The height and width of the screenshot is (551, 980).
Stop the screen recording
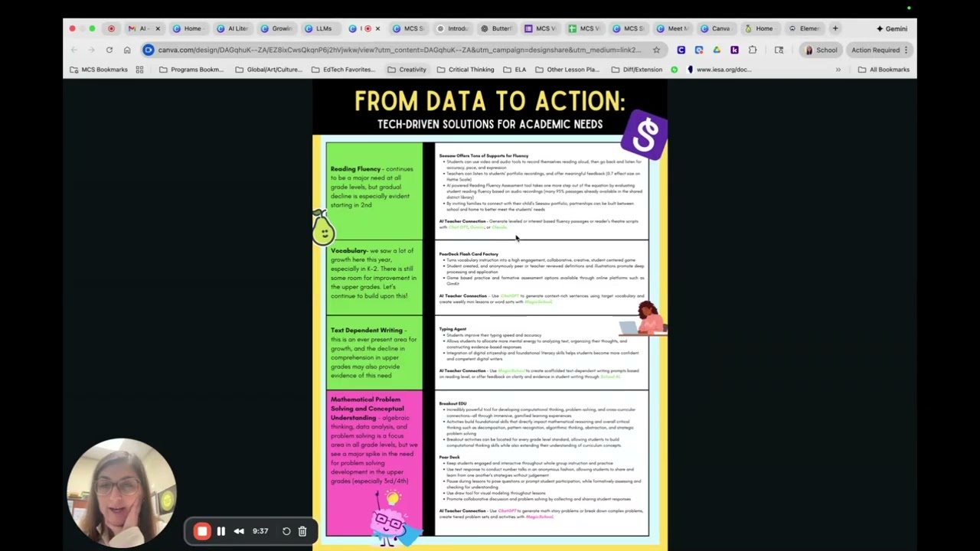point(202,531)
